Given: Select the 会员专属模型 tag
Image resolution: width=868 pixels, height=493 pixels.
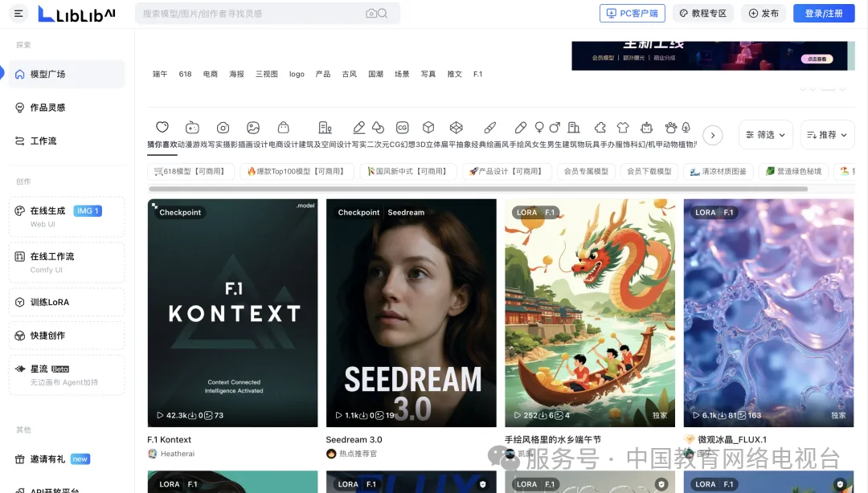Looking at the screenshot, I should pos(586,172).
